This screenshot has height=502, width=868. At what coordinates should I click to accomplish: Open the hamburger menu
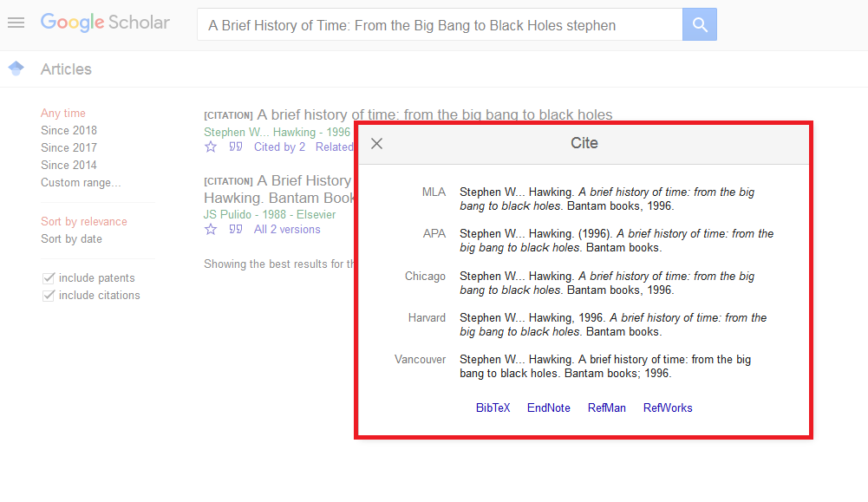pyautogui.click(x=16, y=23)
